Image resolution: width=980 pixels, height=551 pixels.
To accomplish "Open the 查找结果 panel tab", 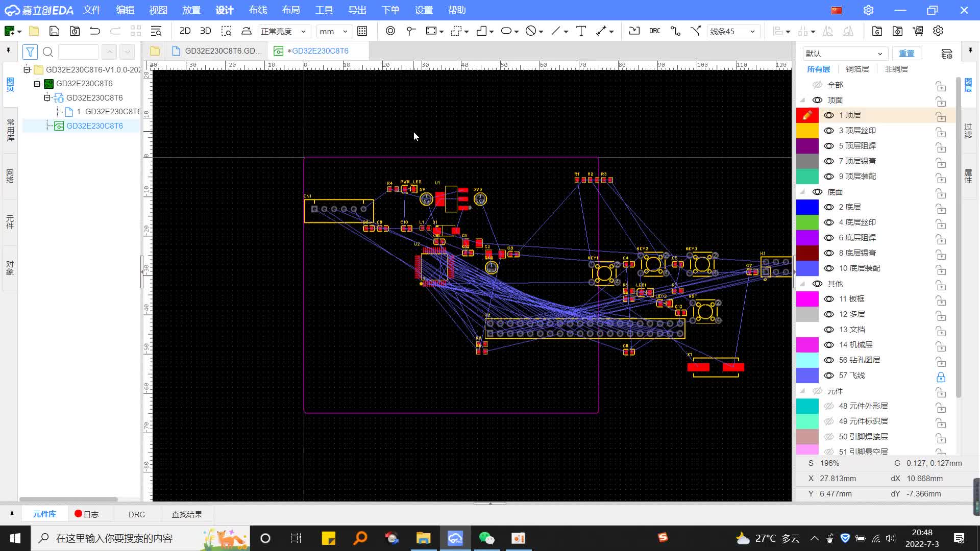I will [187, 514].
